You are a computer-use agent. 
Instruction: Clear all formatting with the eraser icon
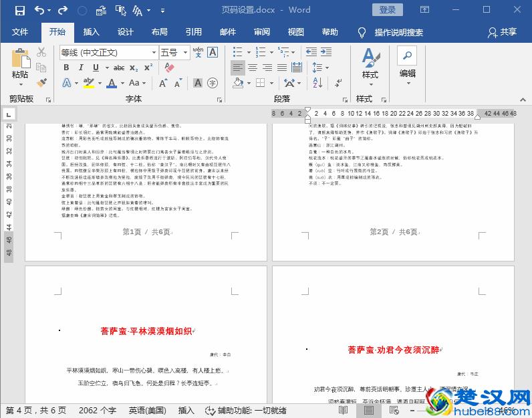[169, 67]
